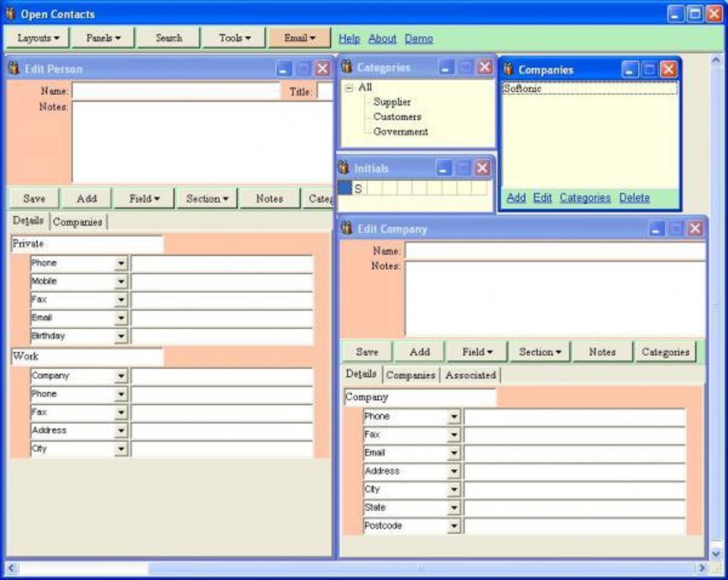Expand the Postcode field type dropdown
The image size is (728, 580).
click(454, 526)
